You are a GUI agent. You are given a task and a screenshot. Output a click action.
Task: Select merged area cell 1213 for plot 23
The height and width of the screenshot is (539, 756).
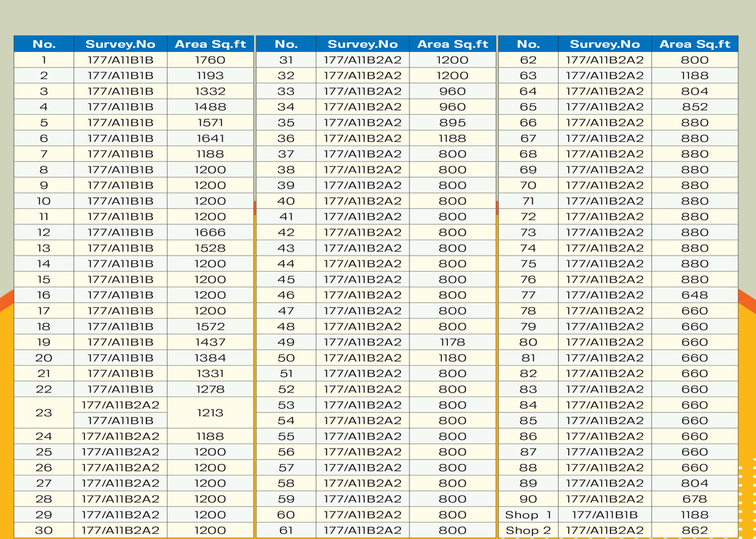pyautogui.click(x=210, y=413)
